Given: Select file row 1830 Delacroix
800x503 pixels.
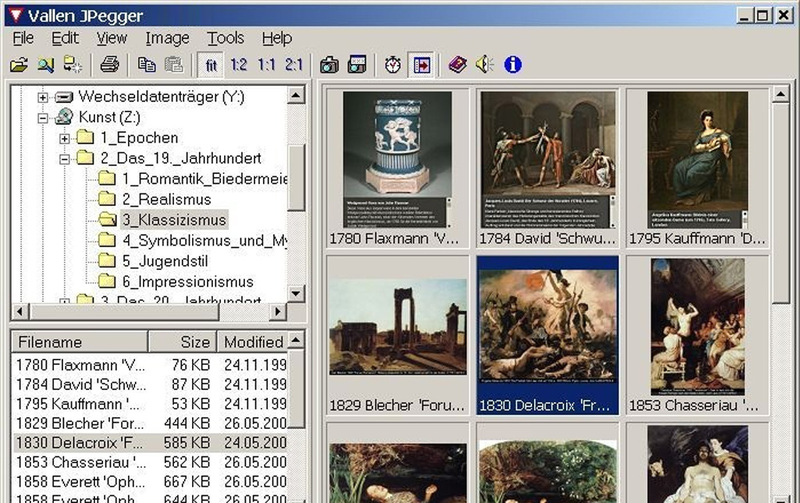Looking at the screenshot, I should point(150,443).
